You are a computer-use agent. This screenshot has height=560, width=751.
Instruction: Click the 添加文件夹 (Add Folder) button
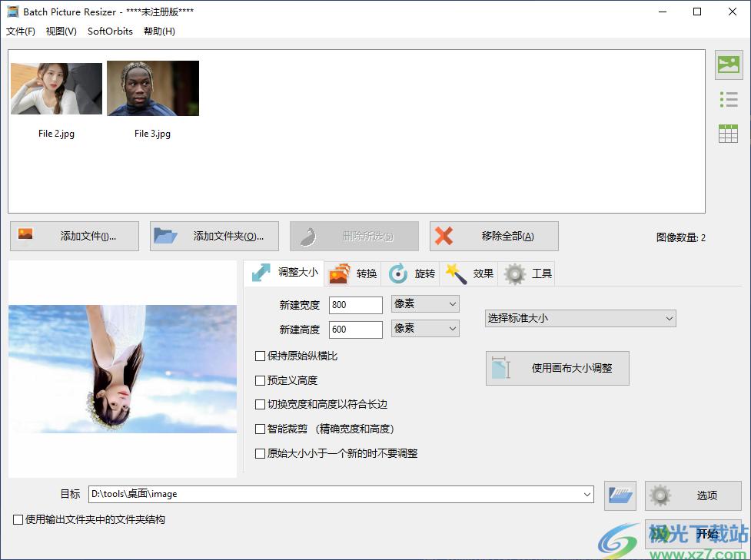coord(214,237)
